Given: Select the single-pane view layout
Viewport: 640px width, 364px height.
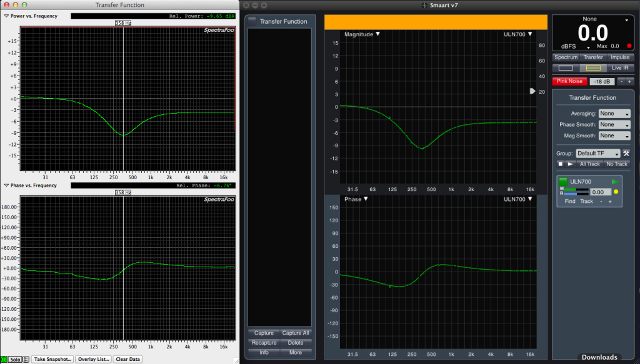Looking at the screenshot, I should (x=565, y=67).
